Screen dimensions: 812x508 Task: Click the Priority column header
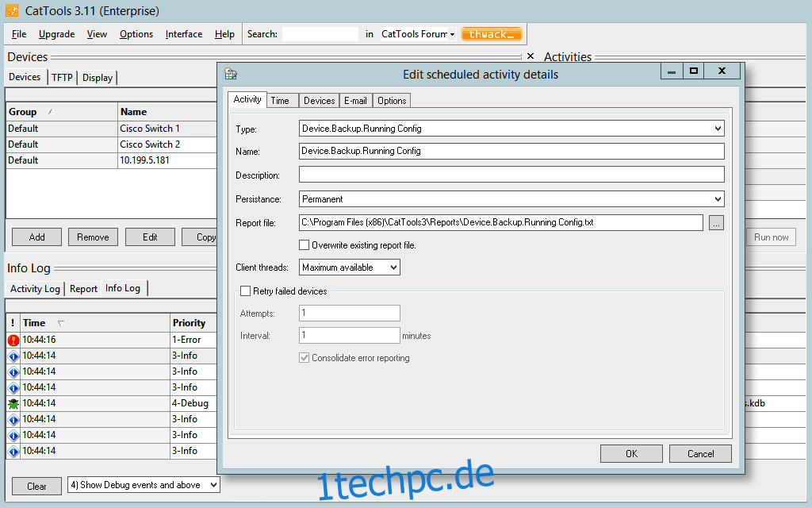tap(193, 323)
